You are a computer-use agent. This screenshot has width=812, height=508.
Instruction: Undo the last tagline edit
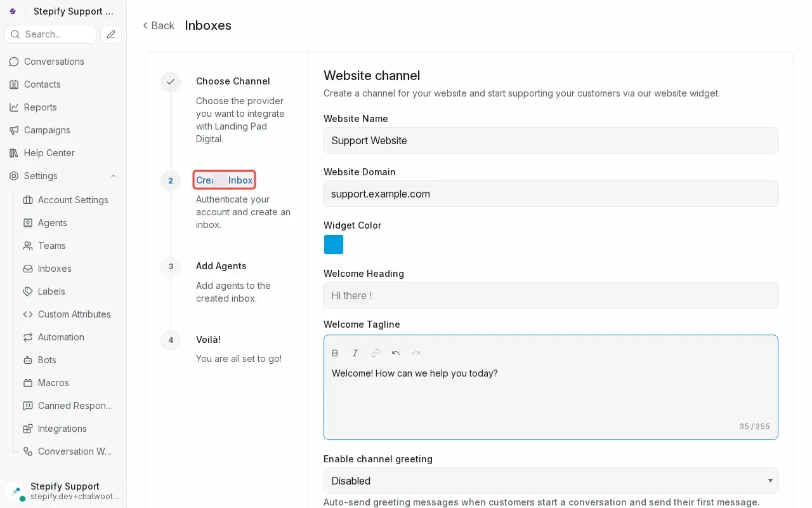pos(396,353)
